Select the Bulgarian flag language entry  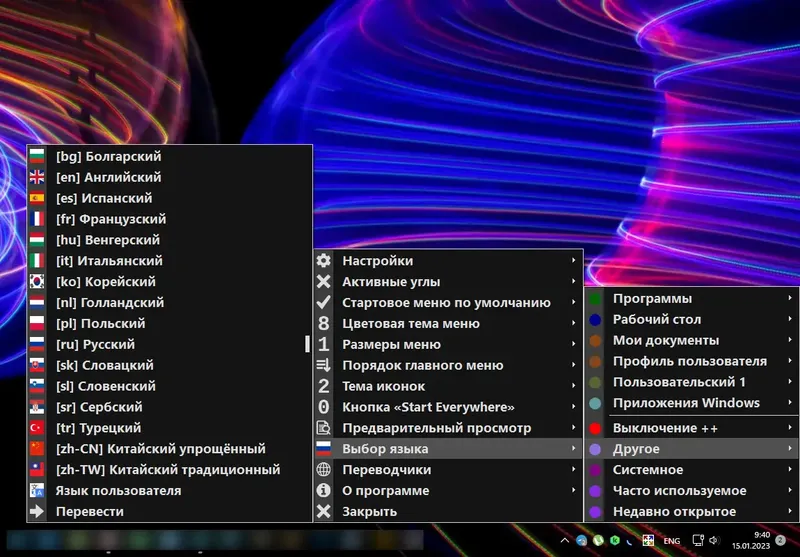coord(169,156)
